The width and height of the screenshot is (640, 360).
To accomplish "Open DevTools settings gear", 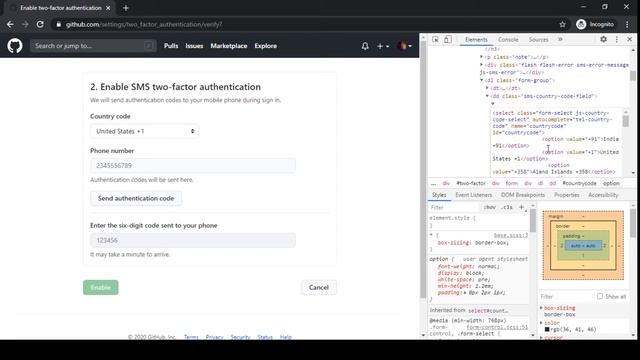I will [603, 39].
